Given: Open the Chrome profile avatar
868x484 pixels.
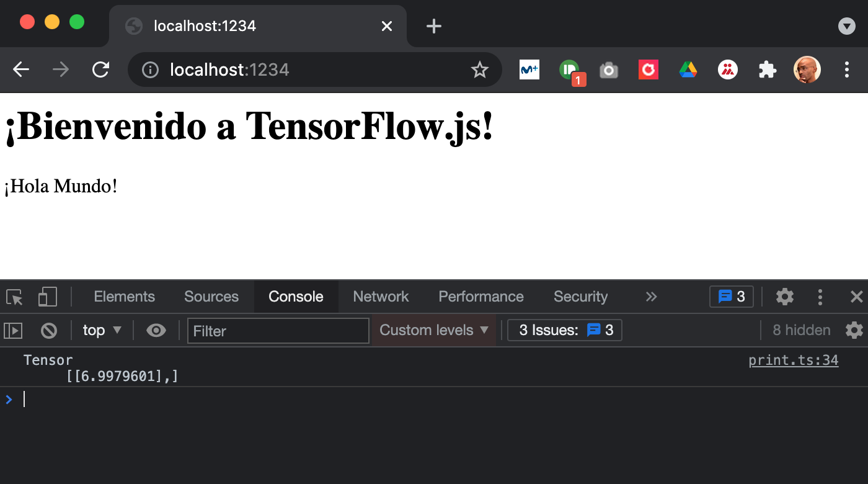Looking at the screenshot, I should pyautogui.click(x=807, y=69).
